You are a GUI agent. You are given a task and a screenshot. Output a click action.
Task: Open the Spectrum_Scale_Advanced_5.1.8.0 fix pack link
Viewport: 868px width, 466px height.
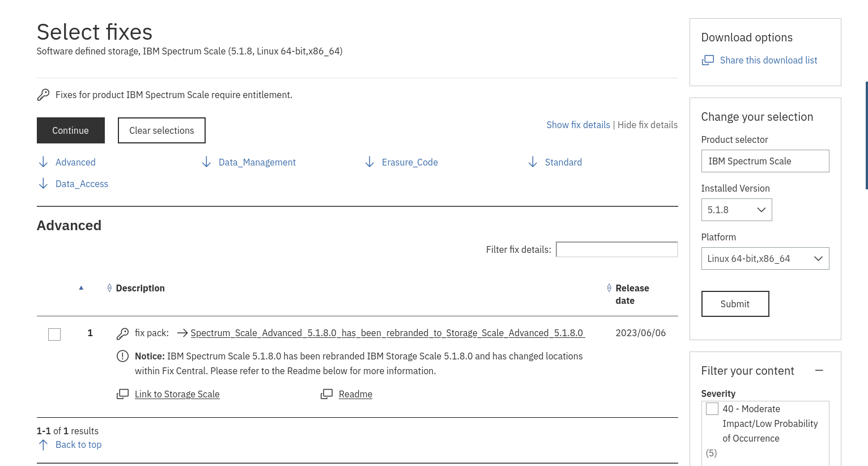click(388, 333)
